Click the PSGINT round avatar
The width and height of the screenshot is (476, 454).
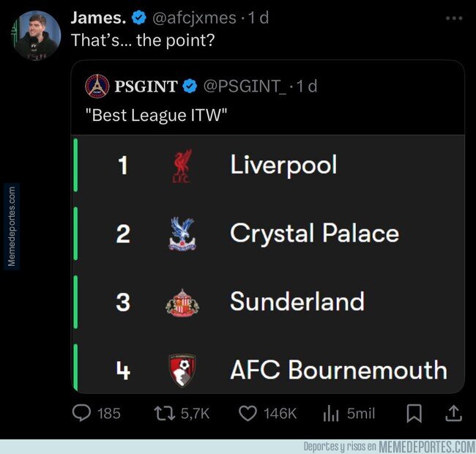click(x=97, y=86)
